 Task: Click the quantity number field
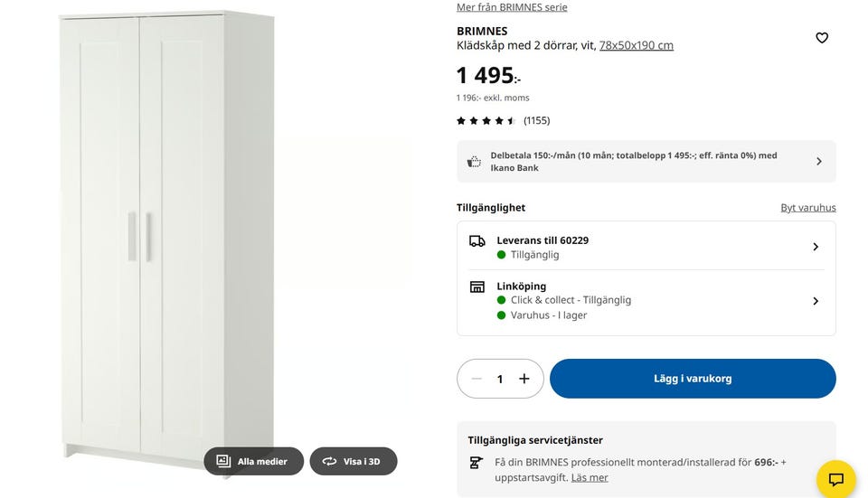click(500, 379)
